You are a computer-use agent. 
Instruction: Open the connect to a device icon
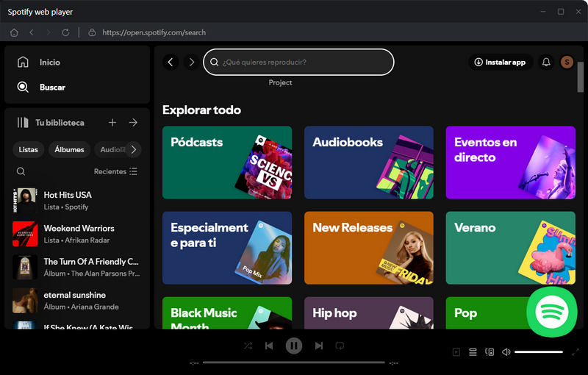pyautogui.click(x=490, y=351)
